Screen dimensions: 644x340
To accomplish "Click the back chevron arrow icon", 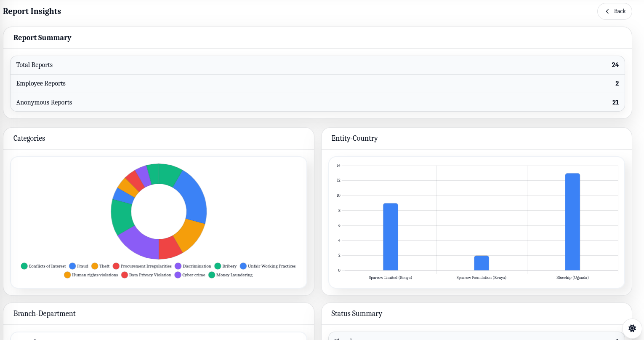I will click(607, 11).
